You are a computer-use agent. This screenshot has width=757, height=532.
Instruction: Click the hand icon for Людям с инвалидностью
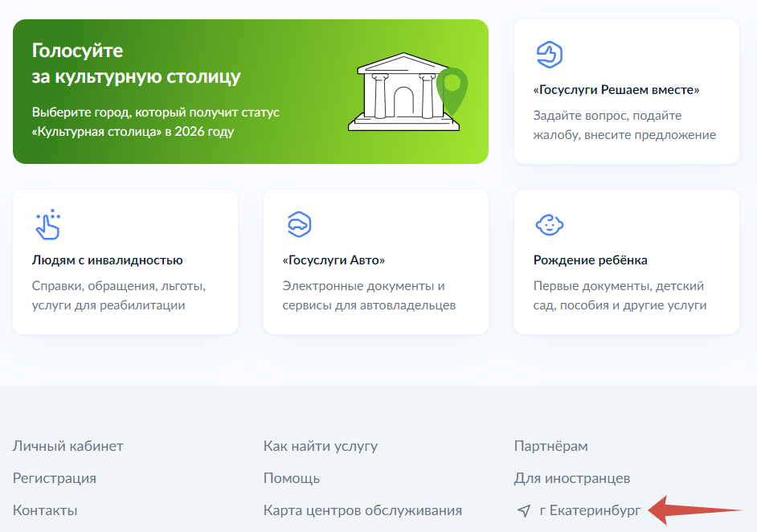(47, 224)
